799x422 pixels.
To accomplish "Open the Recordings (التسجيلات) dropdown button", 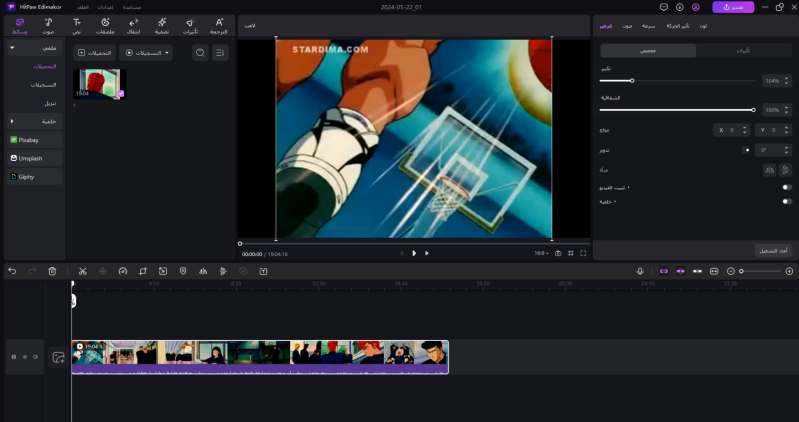I will coord(146,52).
